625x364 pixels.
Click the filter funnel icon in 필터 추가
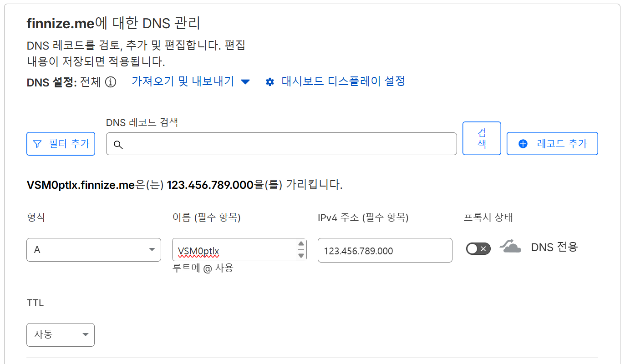click(37, 144)
